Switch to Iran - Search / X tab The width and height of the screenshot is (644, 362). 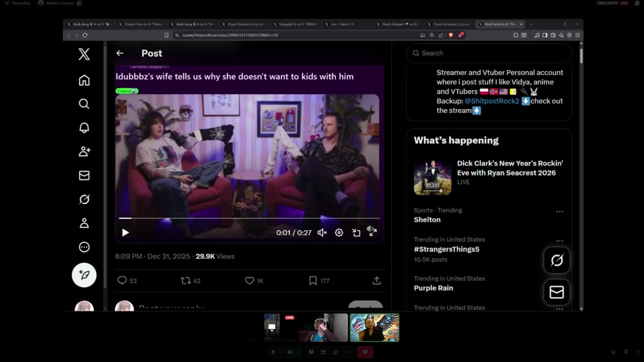346,24
